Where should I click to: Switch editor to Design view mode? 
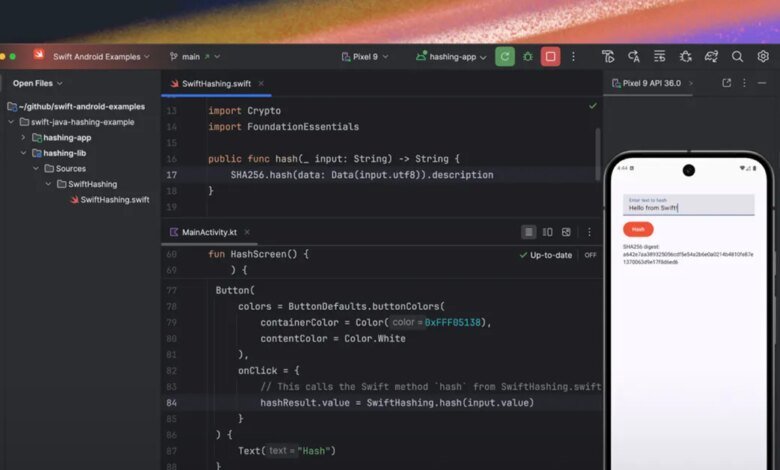pos(566,232)
